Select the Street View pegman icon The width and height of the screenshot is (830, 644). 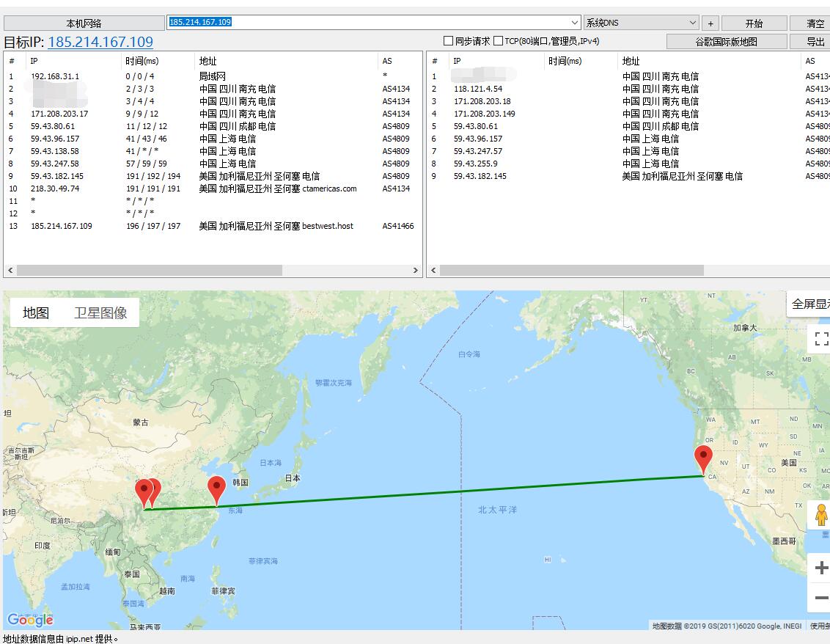pos(820,515)
